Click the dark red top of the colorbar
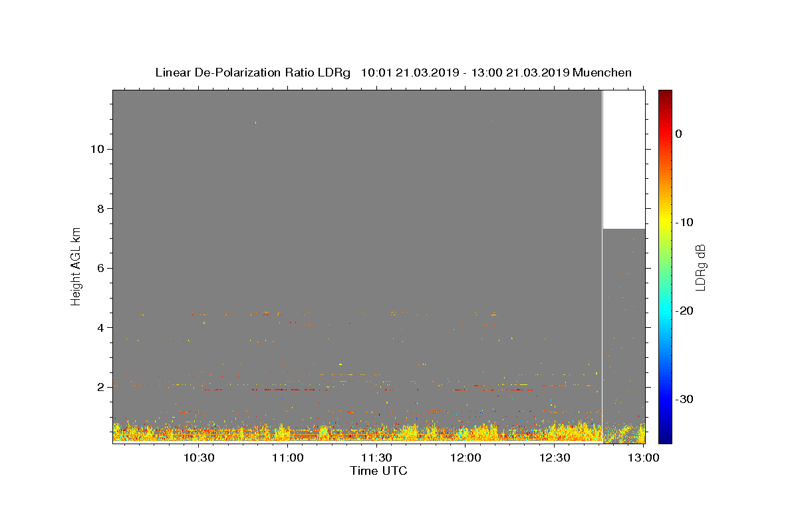This screenshot has width=798, height=532. 665,96
